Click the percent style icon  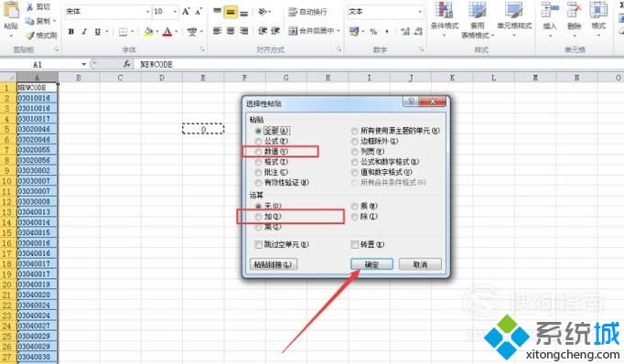373,31
